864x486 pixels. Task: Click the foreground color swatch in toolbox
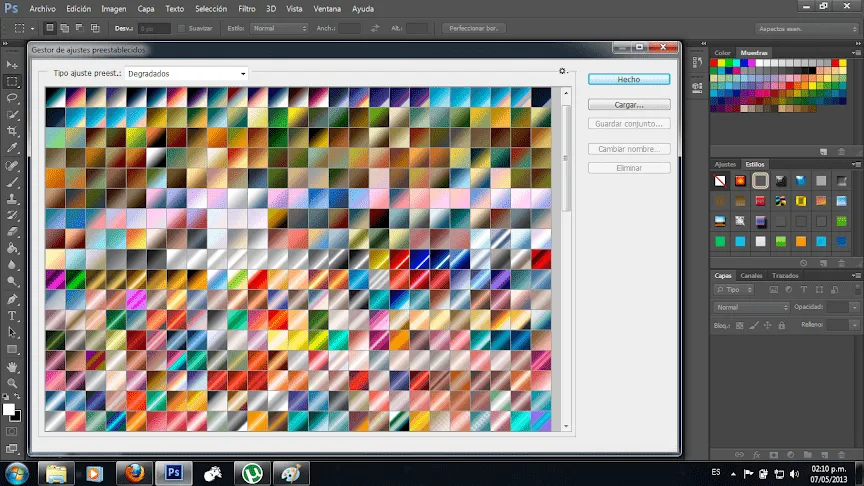click(x=8, y=409)
